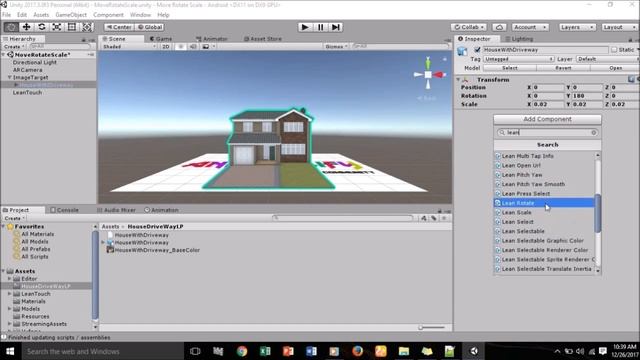Choose Lean Scale from component list
Viewport: 640px width, 360px height.
(x=544, y=212)
